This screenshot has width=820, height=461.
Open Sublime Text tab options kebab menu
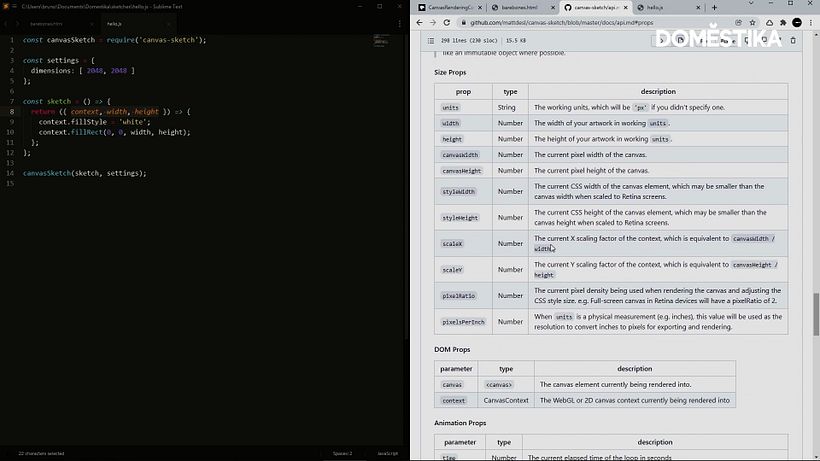click(x=400, y=24)
